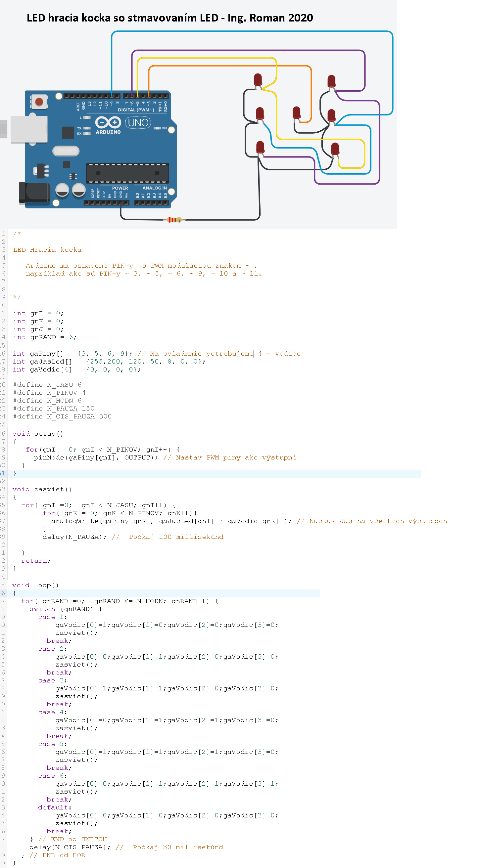This screenshot has width=482, height=868.
Task: Select the ATmega microcontroller chip
Action: 127,173
